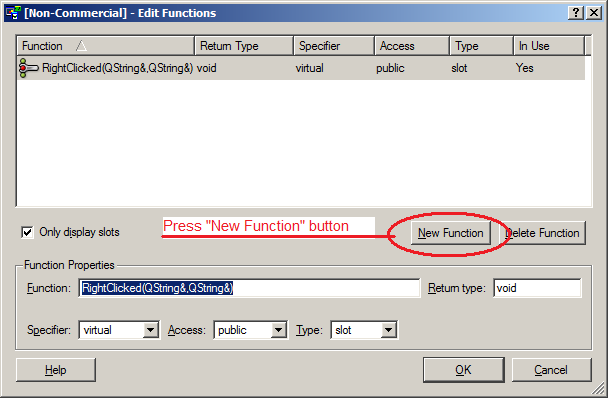This screenshot has height=398, width=608.
Task: Click the question mark help button in title bar
Action: [576, 13]
